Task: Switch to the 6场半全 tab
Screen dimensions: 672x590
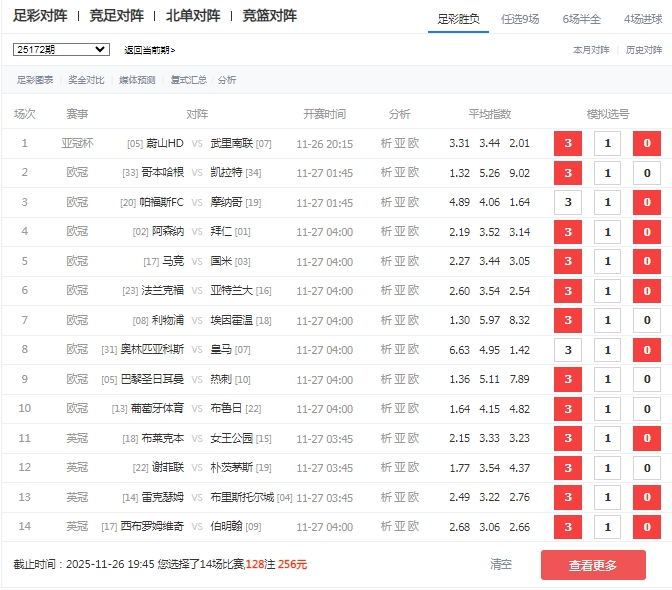Action: pyautogui.click(x=581, y=19)
